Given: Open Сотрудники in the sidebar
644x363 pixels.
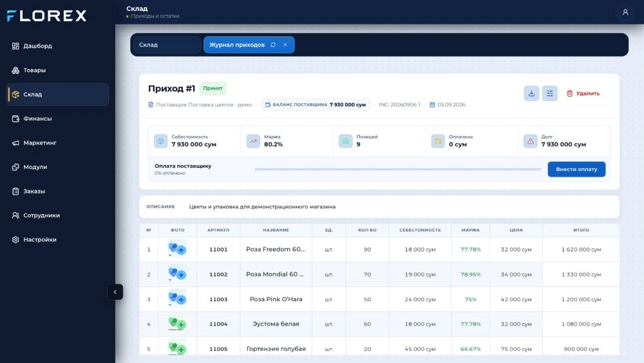Looking at the screenshot, I should (57, 215).
